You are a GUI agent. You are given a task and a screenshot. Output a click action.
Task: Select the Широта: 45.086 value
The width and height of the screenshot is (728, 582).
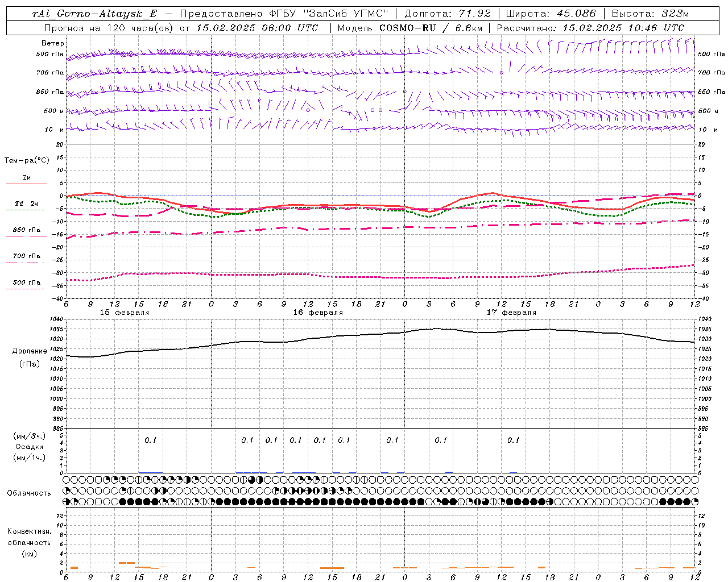(551, 14)
